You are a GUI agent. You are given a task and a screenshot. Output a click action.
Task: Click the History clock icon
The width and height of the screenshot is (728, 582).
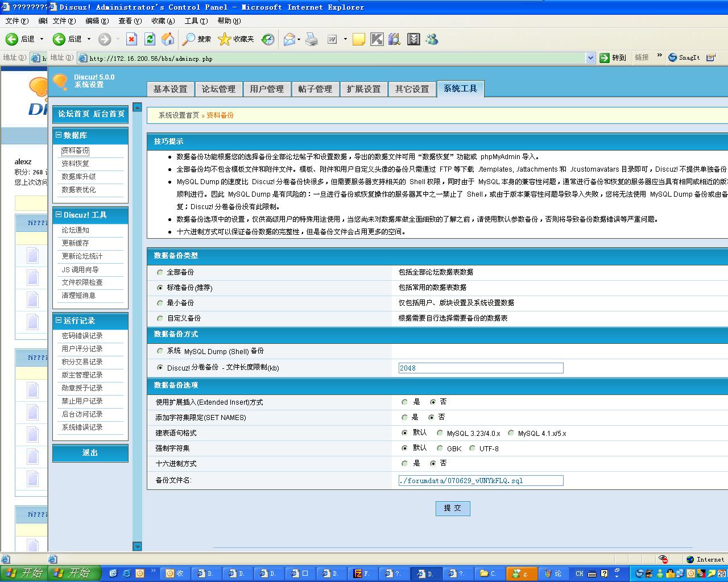pyautogui.click(x=268, y=39)
